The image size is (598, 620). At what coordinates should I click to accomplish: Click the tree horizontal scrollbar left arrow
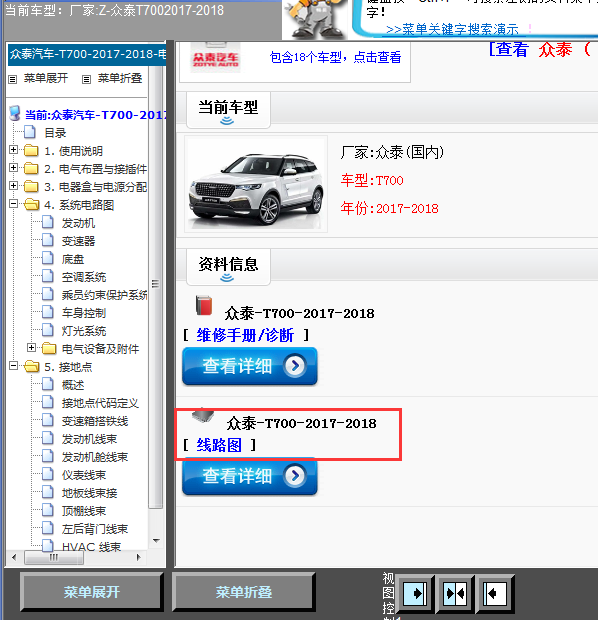[x=14, y=558]
